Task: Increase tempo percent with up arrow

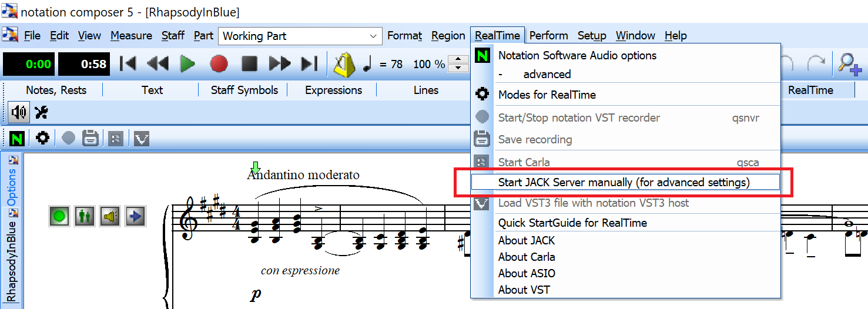Action: click(x=458, y=59)
